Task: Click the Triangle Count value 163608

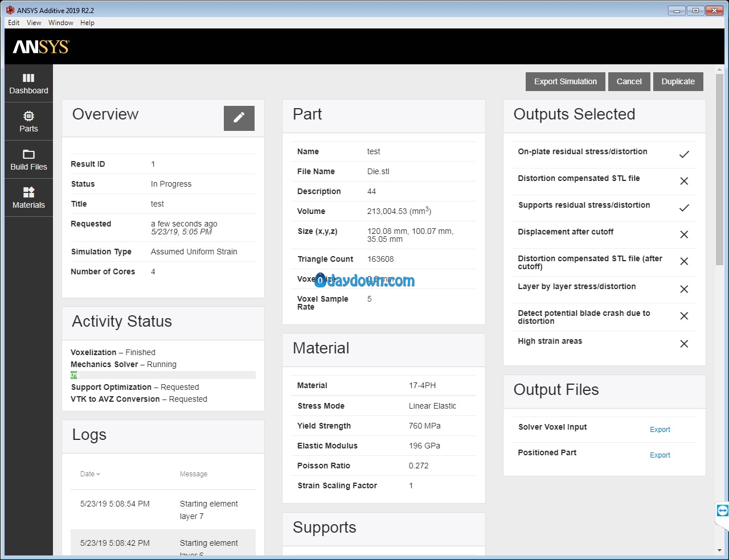Action: pos(380,259)
